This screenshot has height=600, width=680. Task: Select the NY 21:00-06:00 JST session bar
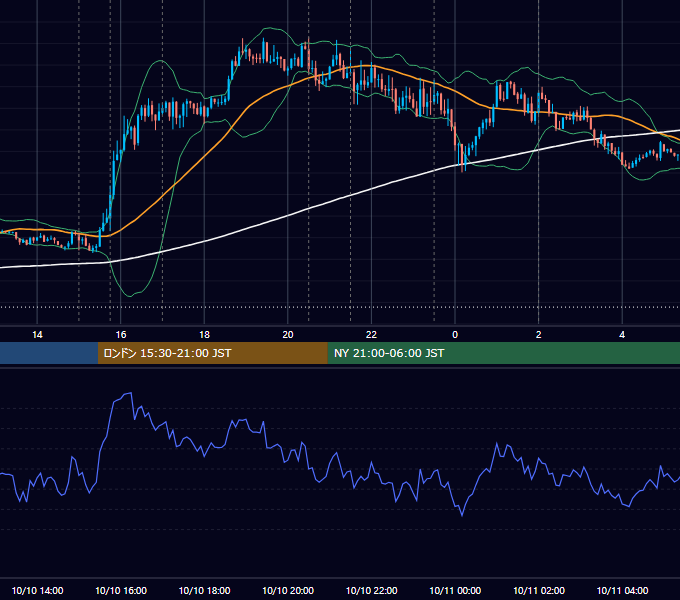coord(503,353)
